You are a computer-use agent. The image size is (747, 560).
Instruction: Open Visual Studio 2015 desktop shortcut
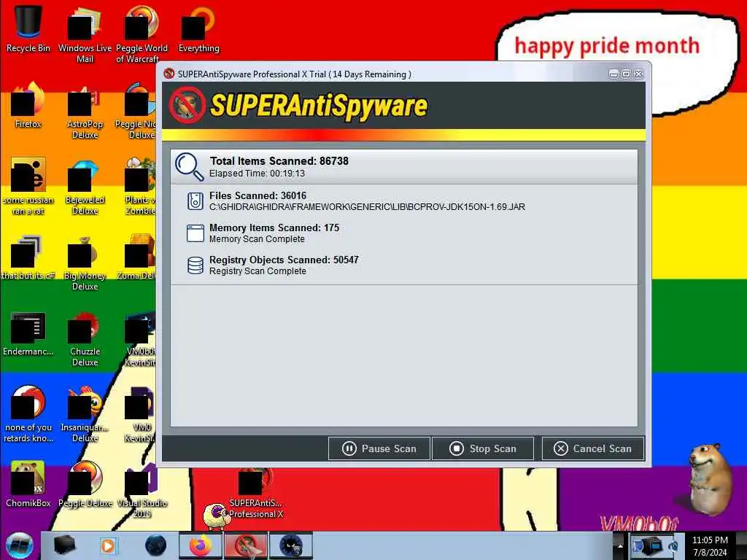click(x=142, y=491)
